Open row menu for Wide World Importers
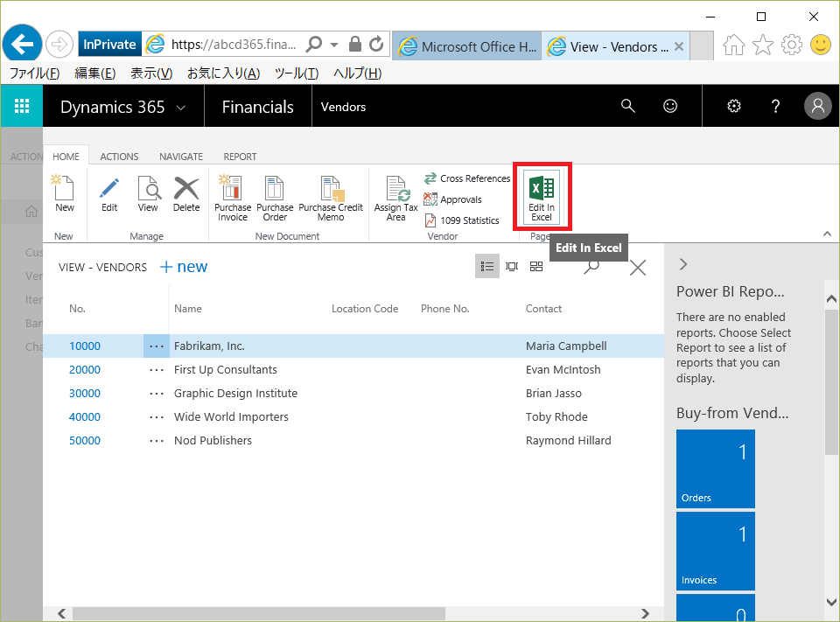Screen dimensions: 840x622 pyautogui.click(x=157, y=416)
